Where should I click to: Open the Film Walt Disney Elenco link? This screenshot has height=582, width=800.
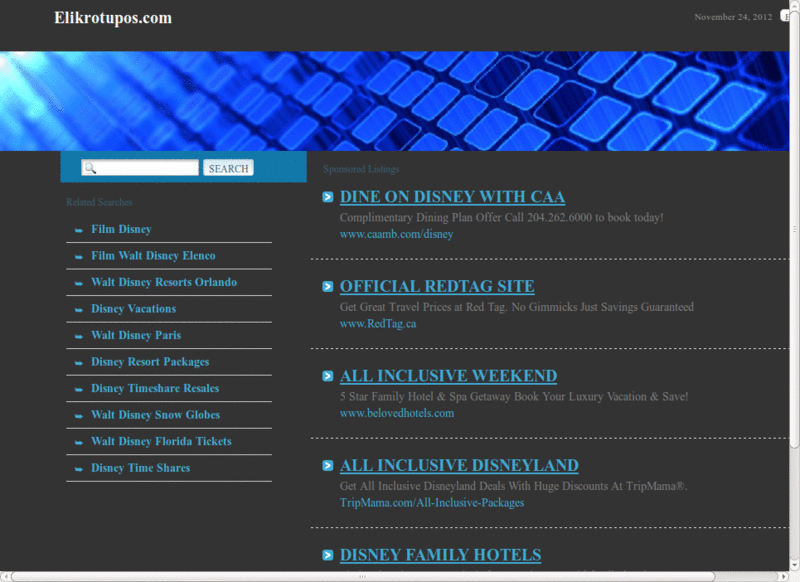(153, 256)
